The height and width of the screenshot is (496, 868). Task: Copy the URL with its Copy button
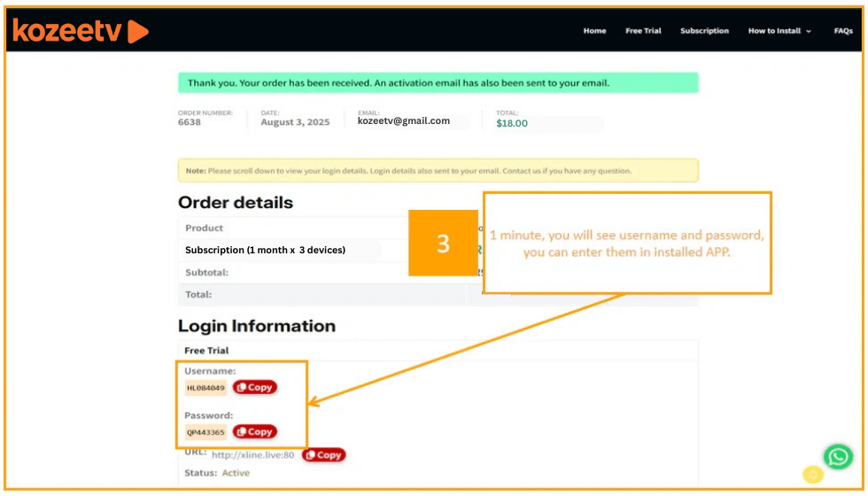(323, 454)
